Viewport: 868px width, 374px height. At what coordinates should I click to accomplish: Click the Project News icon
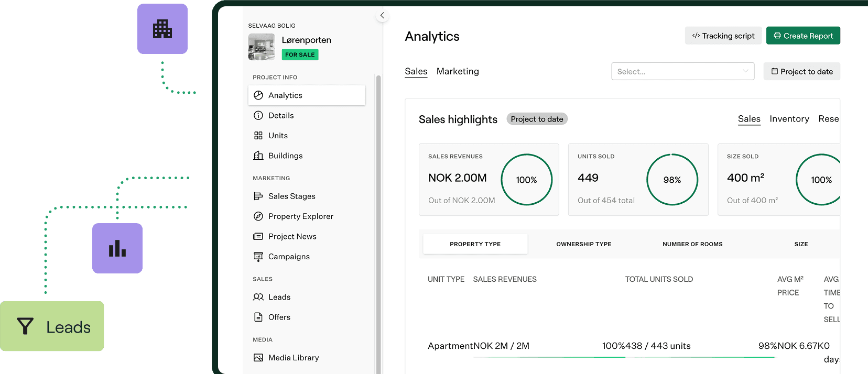coord(258,237)
